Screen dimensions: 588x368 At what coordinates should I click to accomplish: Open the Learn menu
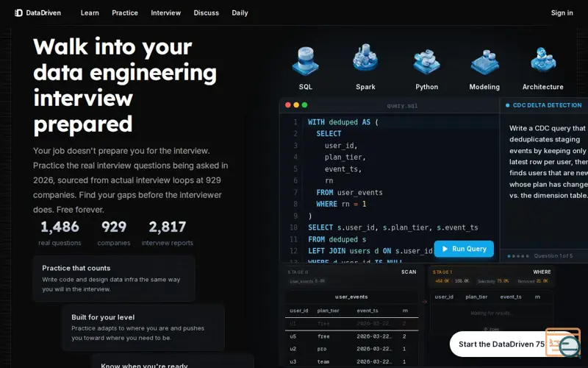90,13
